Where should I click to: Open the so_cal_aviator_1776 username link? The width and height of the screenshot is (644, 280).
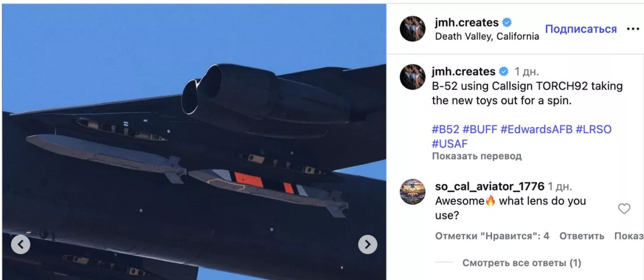[x=489, y=186]
